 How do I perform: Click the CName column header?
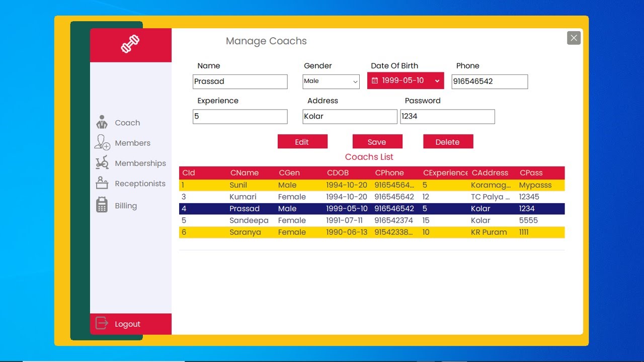pyautogui.click(x=252, y=172)
